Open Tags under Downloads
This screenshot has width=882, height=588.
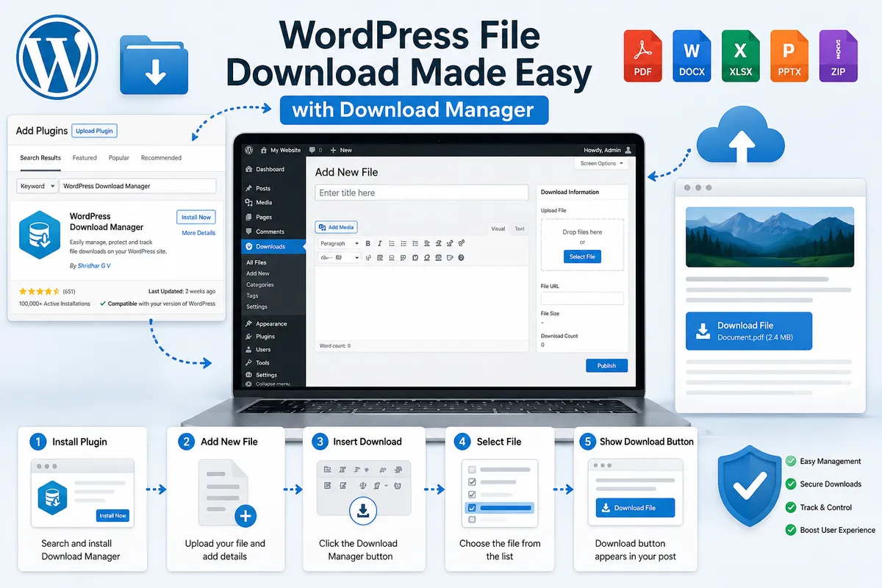click(x=252, y=295)
